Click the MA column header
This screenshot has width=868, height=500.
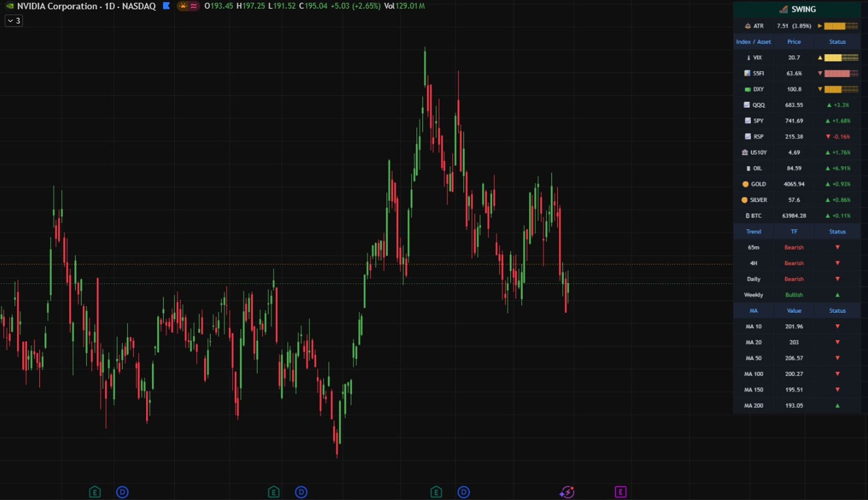click(x=753, y=311)
